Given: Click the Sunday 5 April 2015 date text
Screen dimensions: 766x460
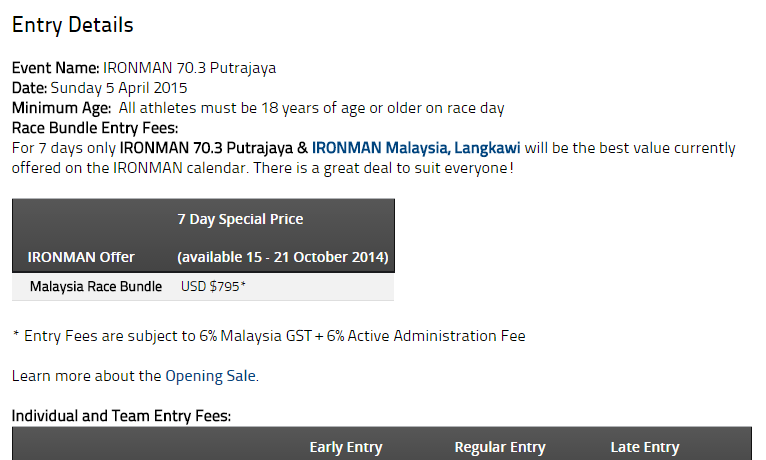Looking at the screenshot, I should point(119,88).
